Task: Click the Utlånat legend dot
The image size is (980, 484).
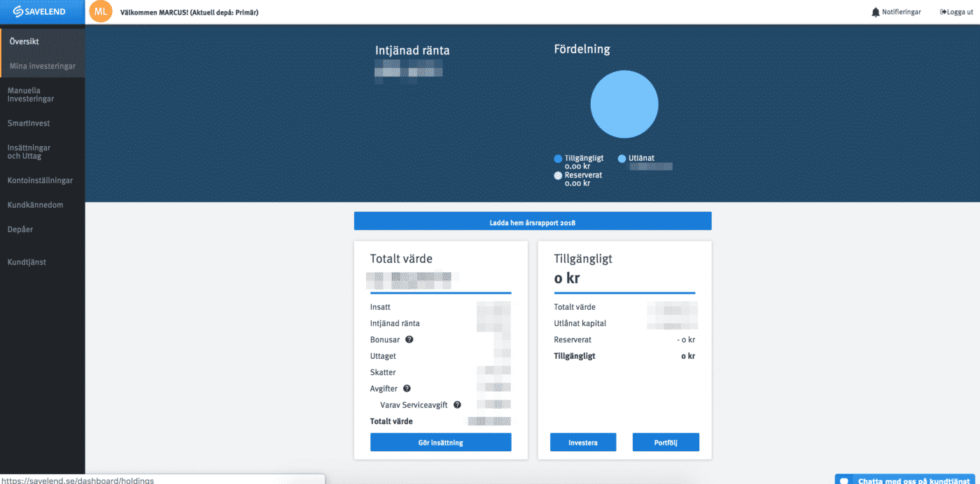Action: click(x=622, y=159)
